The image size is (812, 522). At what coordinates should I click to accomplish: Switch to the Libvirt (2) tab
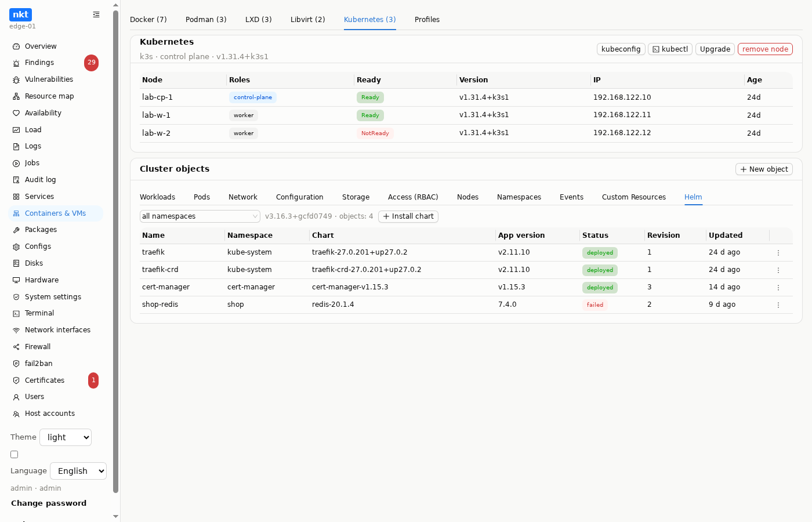(x=308, y=20)
